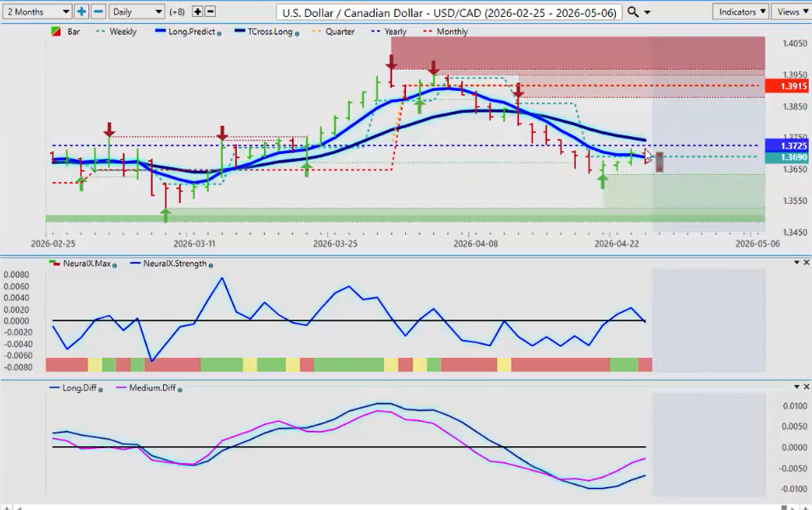Image resolution: width=812 pixels, height=510 pixels.
Task: Open the Views menu
Action: pyautogui.click(x=792, y=12)
